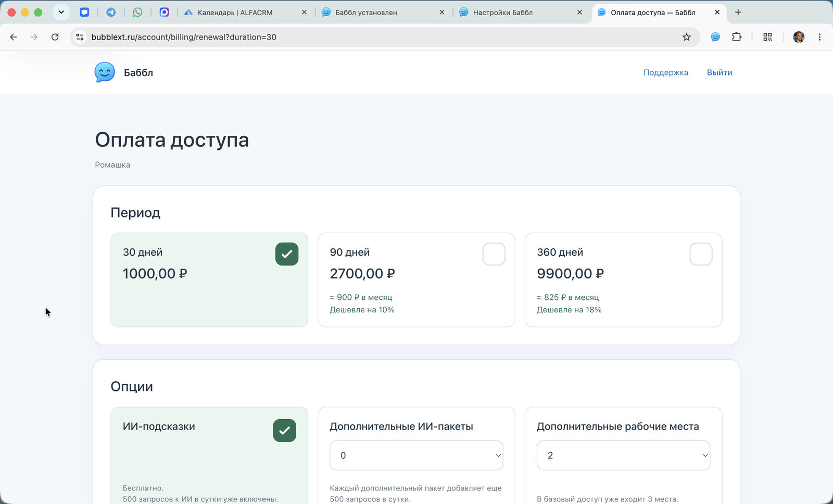Open the Chrome profile avatar

[x=799, y=37]
